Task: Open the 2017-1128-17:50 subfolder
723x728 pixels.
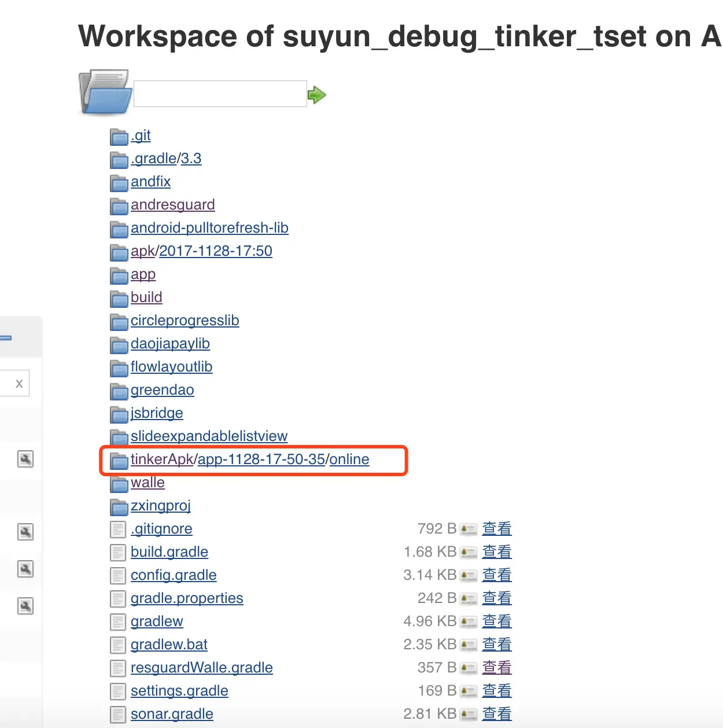Action: [216, 251]
